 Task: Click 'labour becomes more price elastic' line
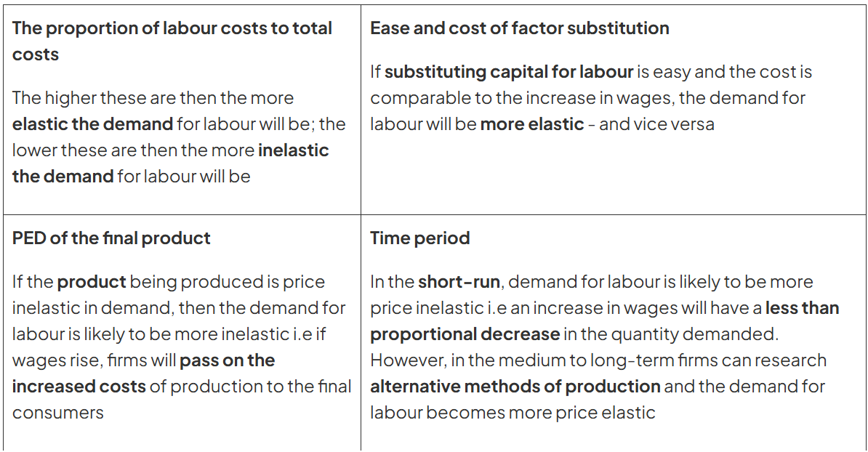[513, 413]
